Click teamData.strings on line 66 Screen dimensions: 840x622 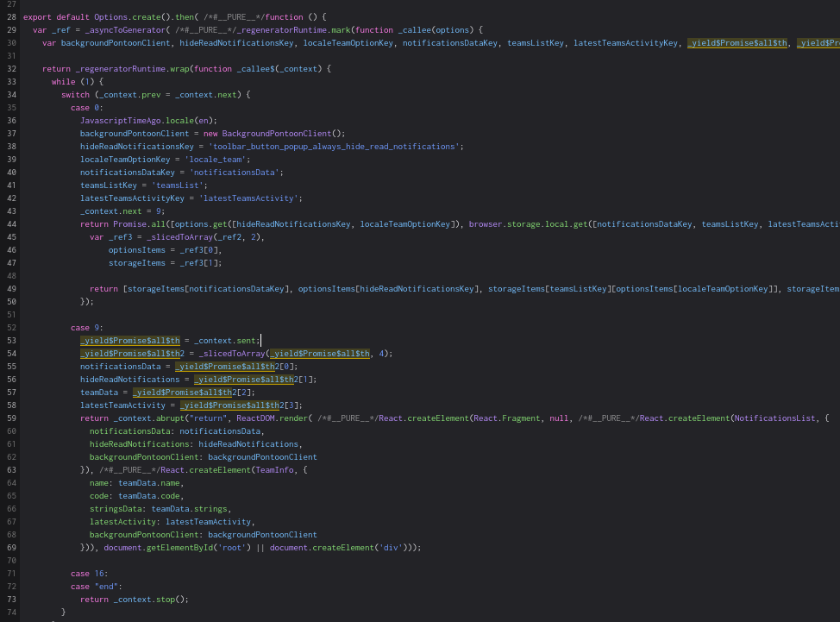click(x=191, y=508)
